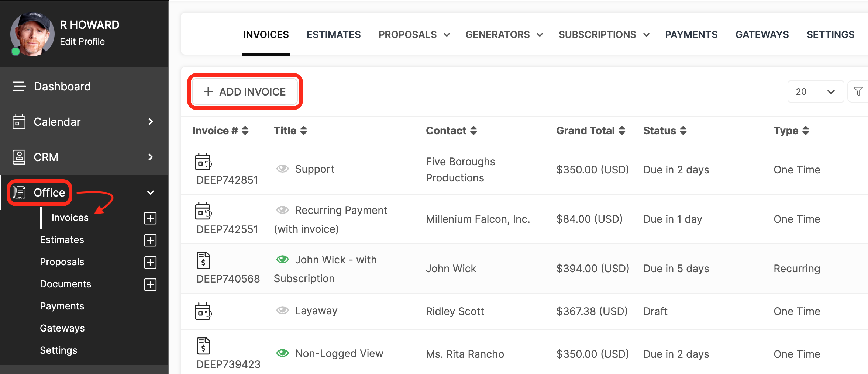This screenshot has width=868, height=374.
Task: Open Proposals in Office submenu
Action: tap(62, 262)
